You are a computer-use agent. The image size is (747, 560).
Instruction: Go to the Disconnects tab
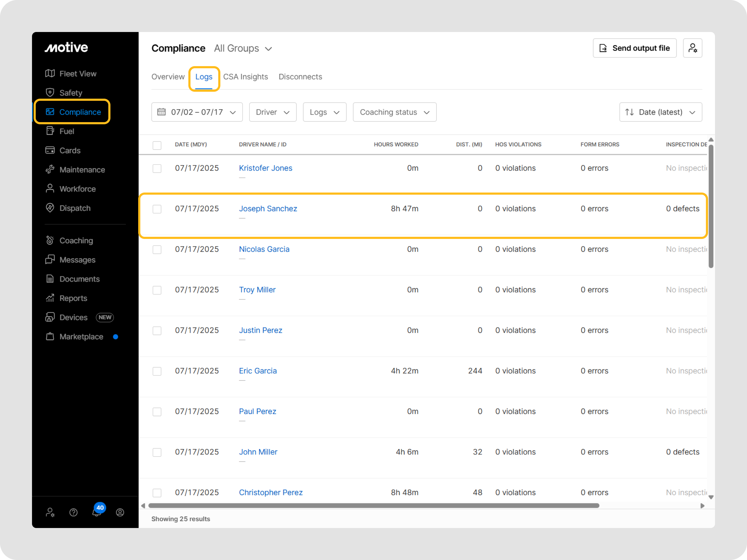tap(300, 77)
